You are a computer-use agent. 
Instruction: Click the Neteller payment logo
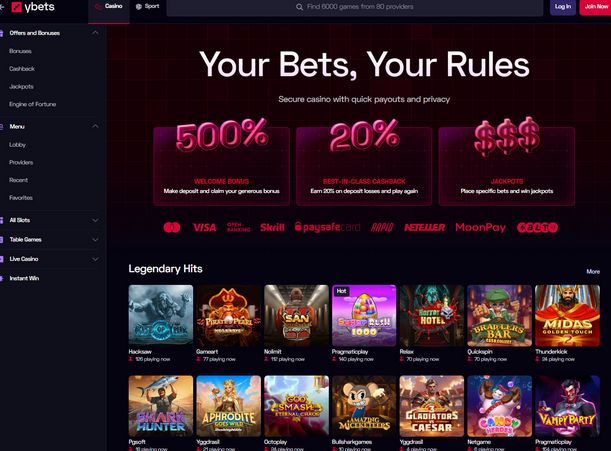click(424, 227)
